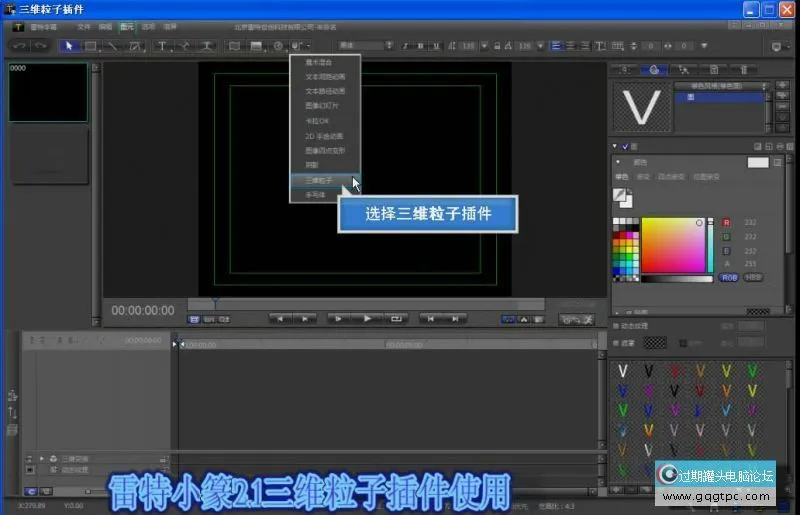Select the horizontal text T tool
Viewport: 800px width, 515px height.
pos(162,46)
